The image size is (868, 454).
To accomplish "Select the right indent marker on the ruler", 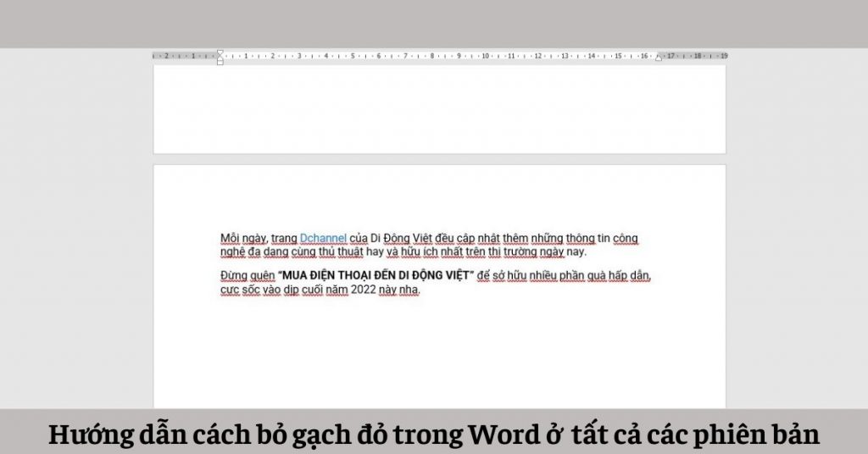I will 658,57.
